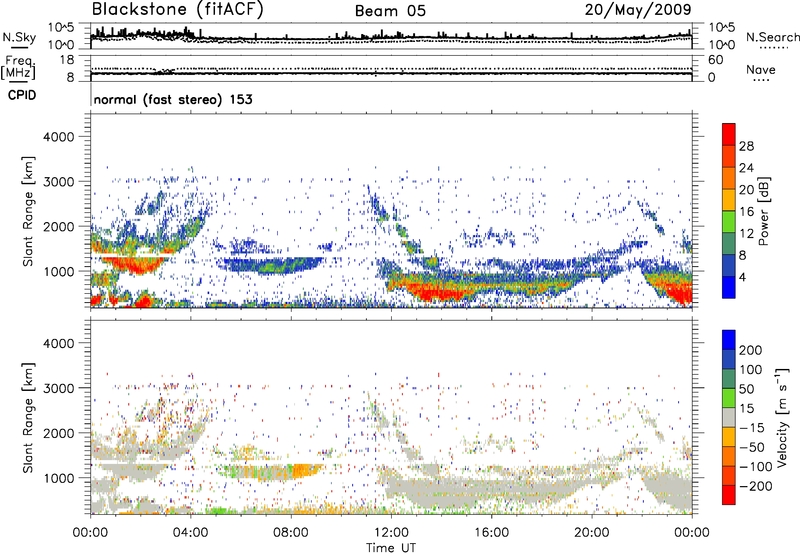Select '04:00' time tick label
Viewport: 800px width, 554px height.
pos(190,533)
